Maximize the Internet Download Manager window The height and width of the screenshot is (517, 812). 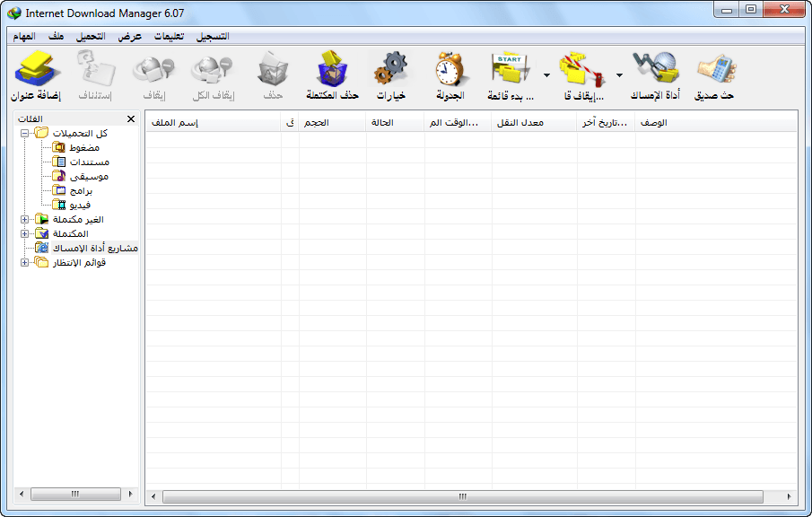(x=751, y=10)
